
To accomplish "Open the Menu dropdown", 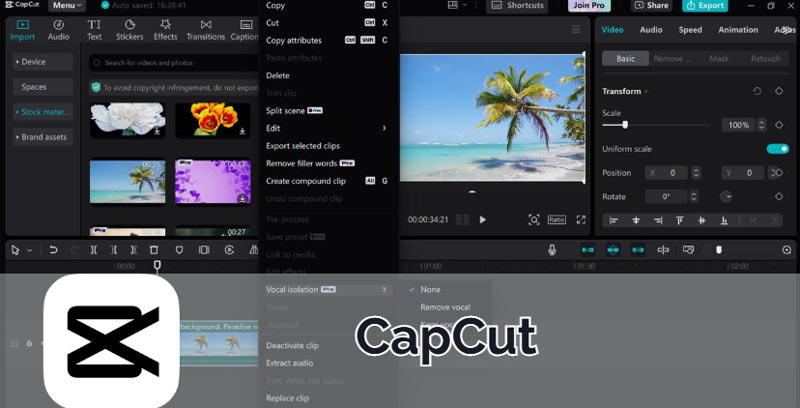I will click(x=67, y=6).
